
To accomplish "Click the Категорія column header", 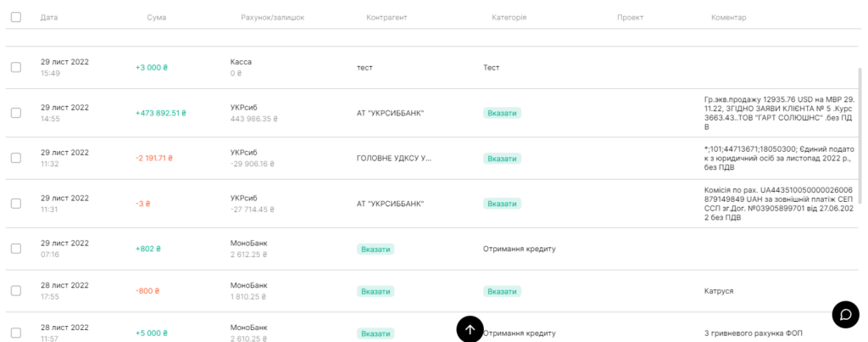I will tap(509, 18).
